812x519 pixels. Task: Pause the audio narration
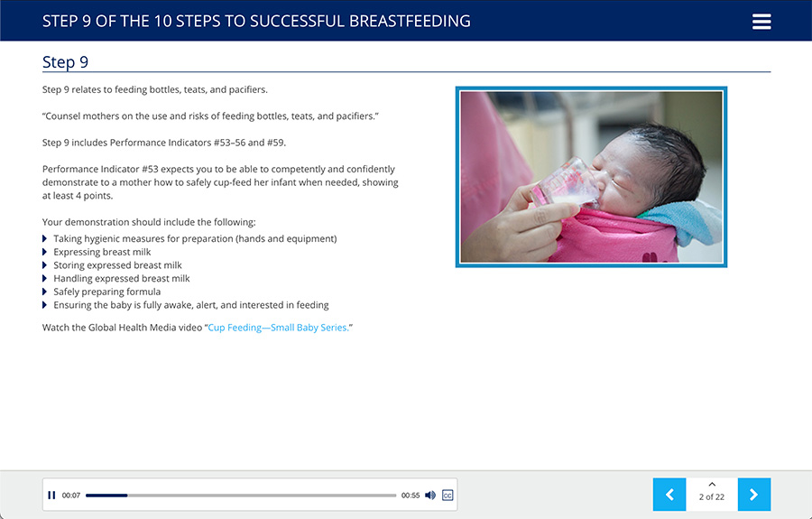tap(51, 496)
